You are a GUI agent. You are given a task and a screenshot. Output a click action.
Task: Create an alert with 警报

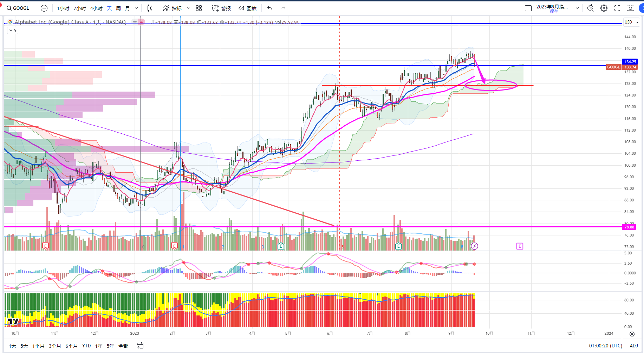(x=221, y=8)
